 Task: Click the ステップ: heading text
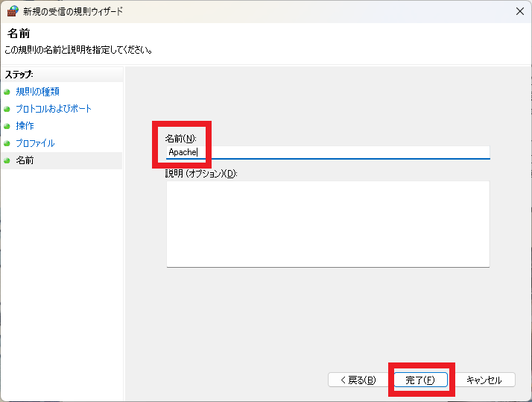pos(19,75)
